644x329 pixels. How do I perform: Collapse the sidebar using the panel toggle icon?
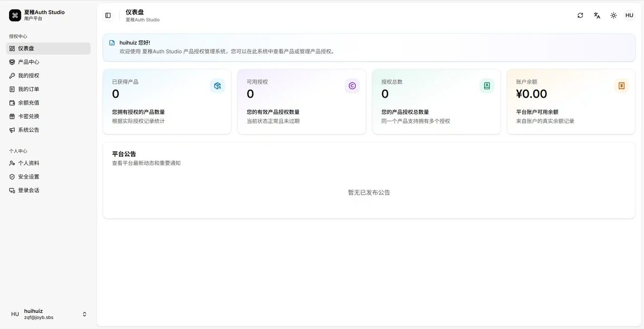pos(108,16)
